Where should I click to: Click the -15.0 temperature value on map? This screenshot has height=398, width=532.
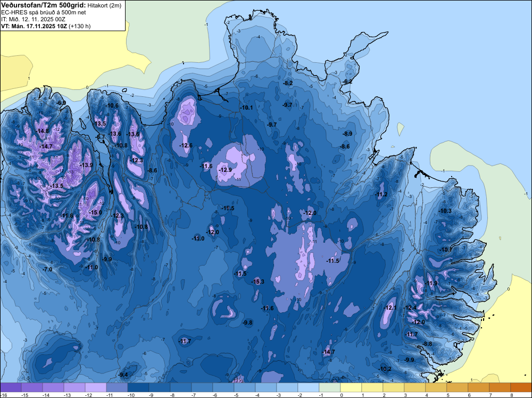[95, 212]
